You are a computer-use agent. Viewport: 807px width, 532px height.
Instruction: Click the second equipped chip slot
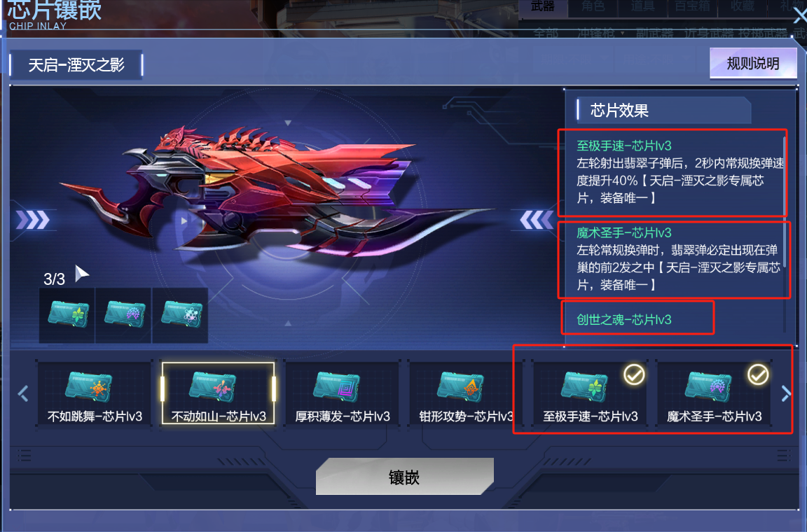(x=123, y=316)
